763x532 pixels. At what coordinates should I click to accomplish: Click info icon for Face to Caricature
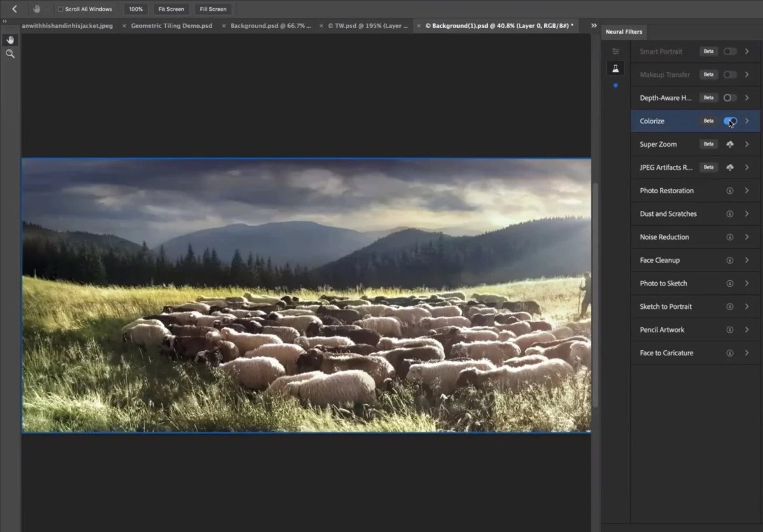pyautogui.click(x=730, y=353)
